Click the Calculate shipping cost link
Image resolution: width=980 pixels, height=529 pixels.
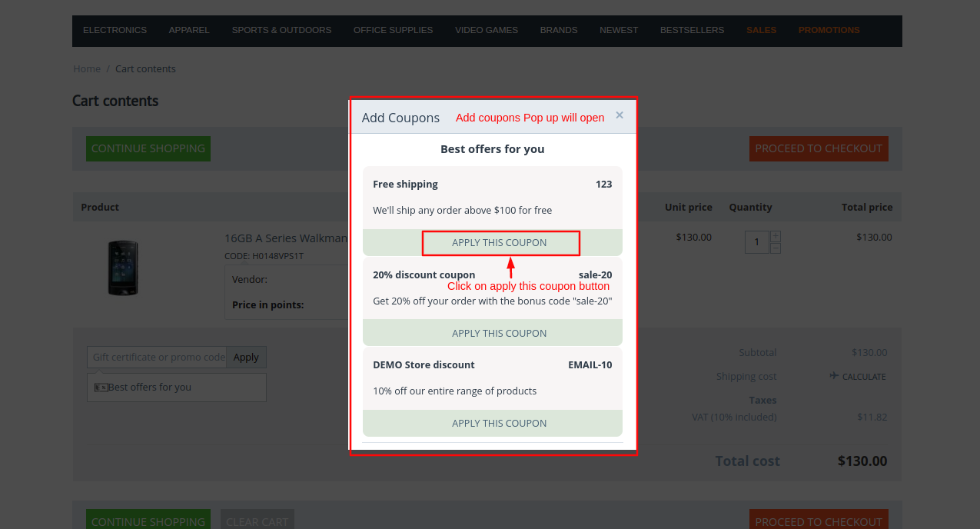point(858,377)
